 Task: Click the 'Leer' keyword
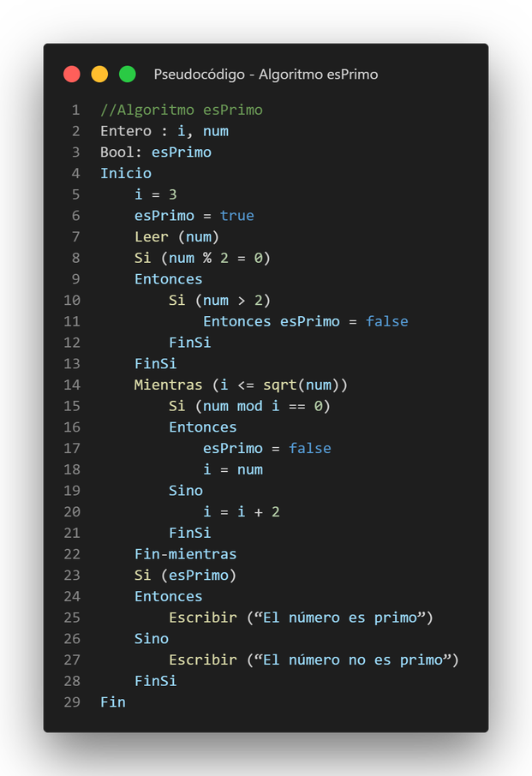[x=152, y=236]
